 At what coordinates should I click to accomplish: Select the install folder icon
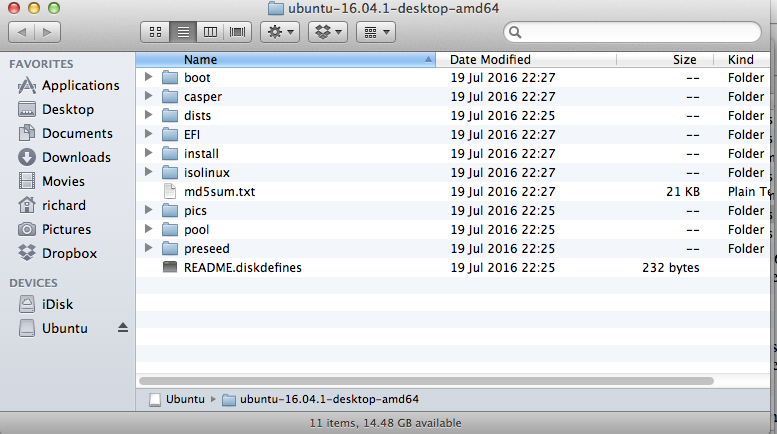pyautogui.click(x=170, y=153)
